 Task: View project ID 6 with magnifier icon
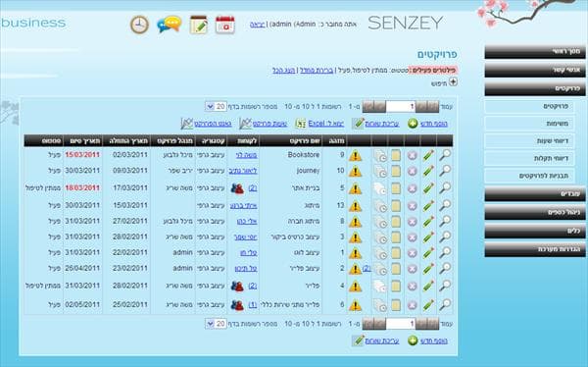point(445,304)
